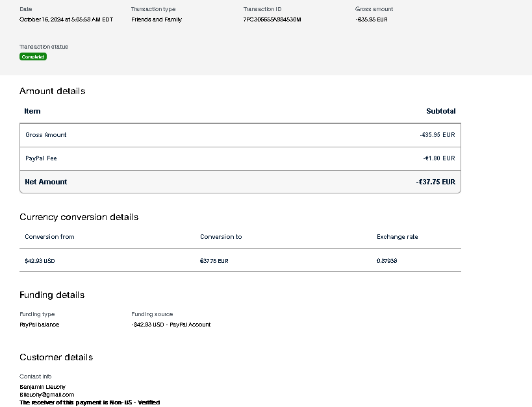The height and width of the screenshot is (407, 532).
Task: Click the Friends and Family transaction type
Action: (157, 19)
